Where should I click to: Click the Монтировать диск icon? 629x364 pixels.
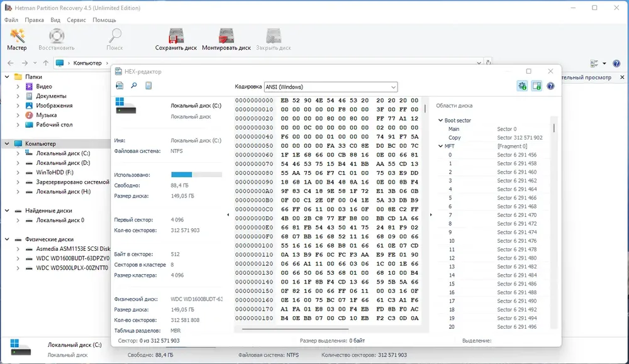[x=226, y=39]
